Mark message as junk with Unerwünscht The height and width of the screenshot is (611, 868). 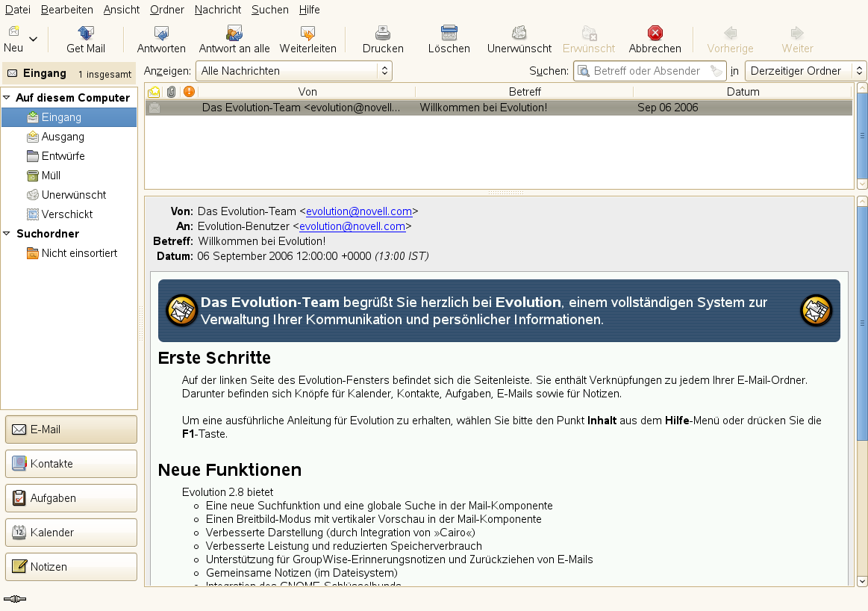click(519, 40)
